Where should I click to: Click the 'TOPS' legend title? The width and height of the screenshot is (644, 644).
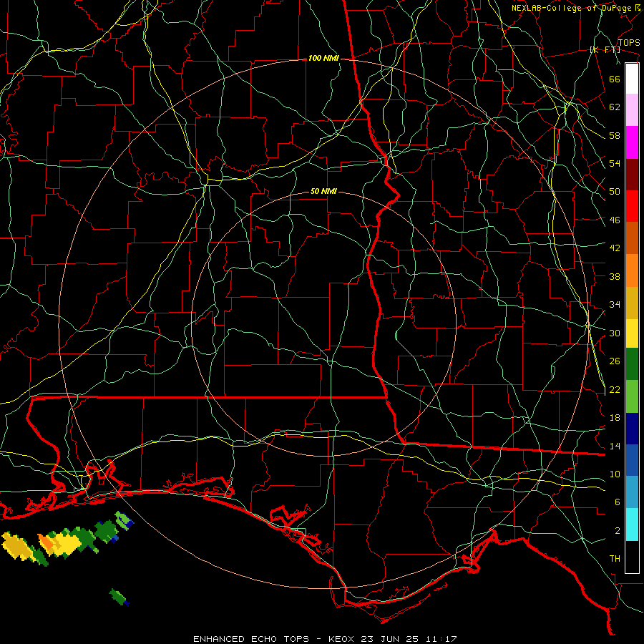click(x=629, y=43)
